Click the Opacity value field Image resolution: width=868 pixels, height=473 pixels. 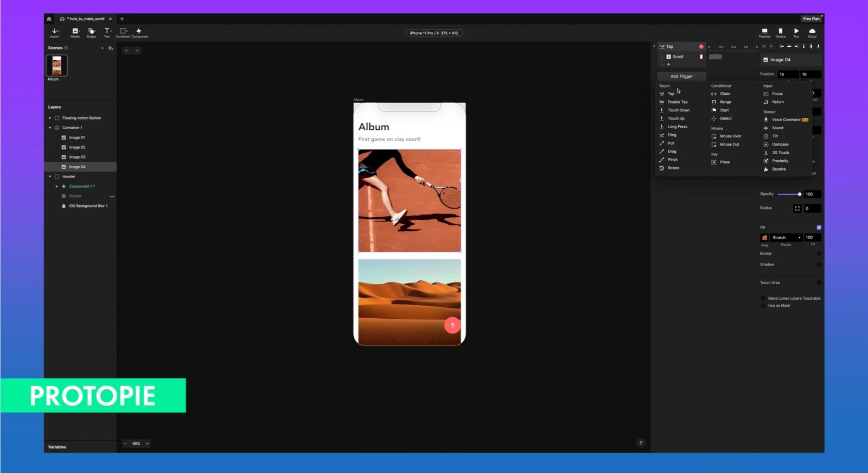(x=812, y=194)
